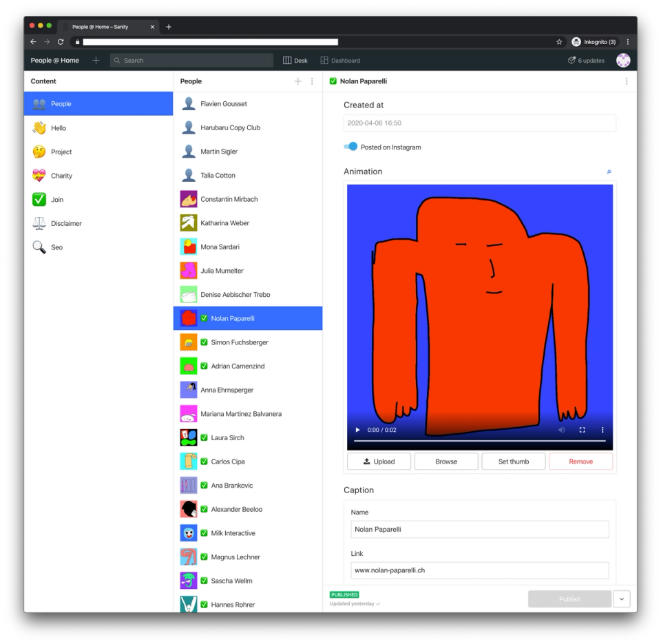Open the People list options menu

tap(312, 81)
